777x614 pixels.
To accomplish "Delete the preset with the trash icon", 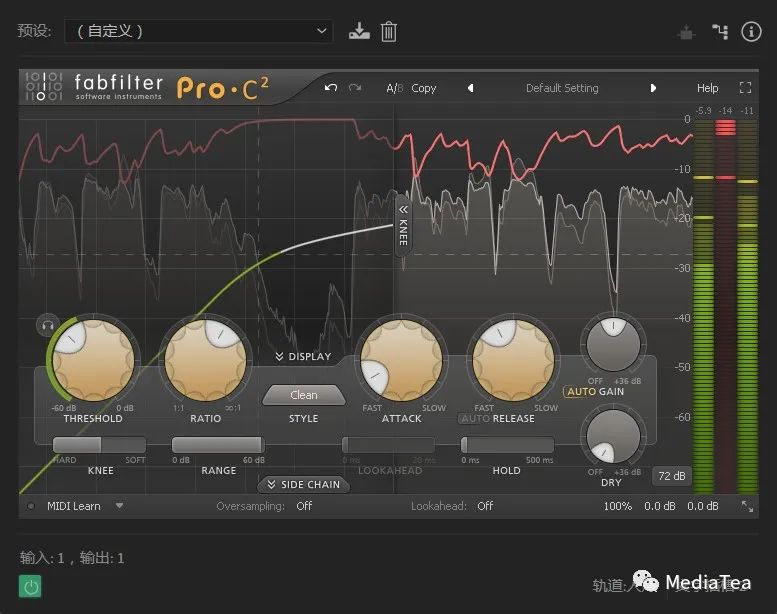I will click(x=388, y=32).
